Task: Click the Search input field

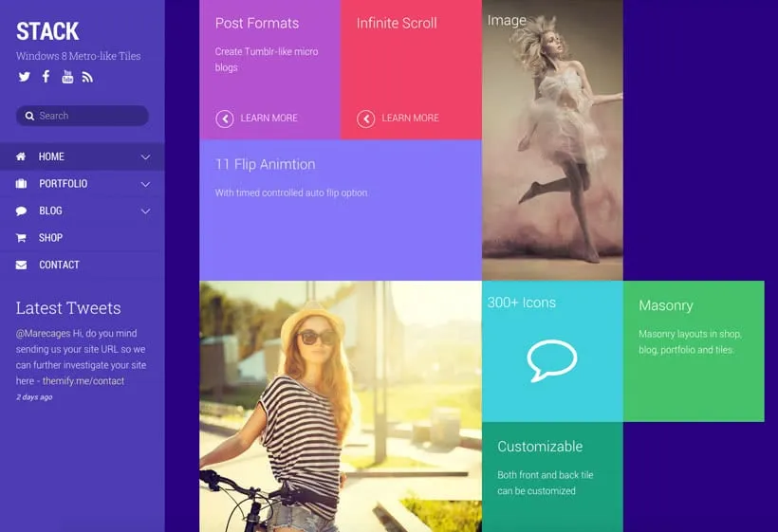Action: click(x=83, y=116)
